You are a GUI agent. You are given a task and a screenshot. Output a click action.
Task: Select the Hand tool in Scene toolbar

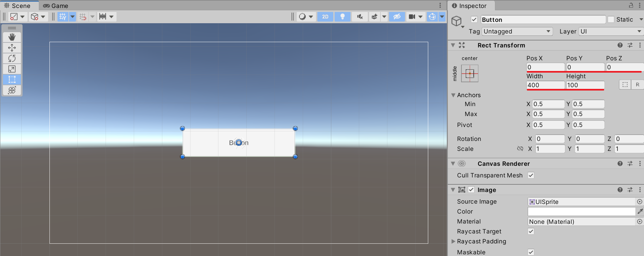(x=12, y=37)
